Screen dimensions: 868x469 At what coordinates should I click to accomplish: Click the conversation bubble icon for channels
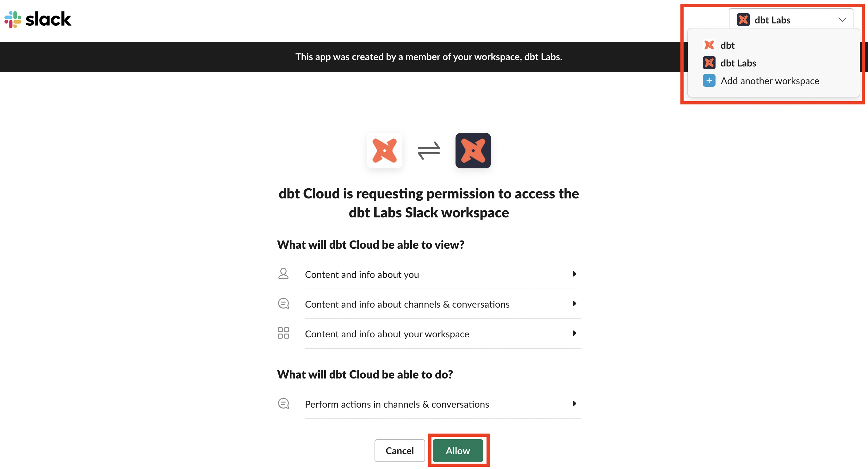(284, 304)
